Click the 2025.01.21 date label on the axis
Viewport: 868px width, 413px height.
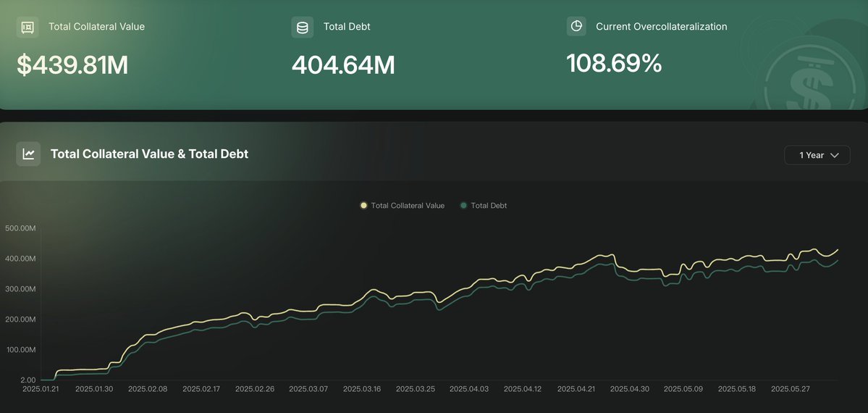[x=41, y=389]
